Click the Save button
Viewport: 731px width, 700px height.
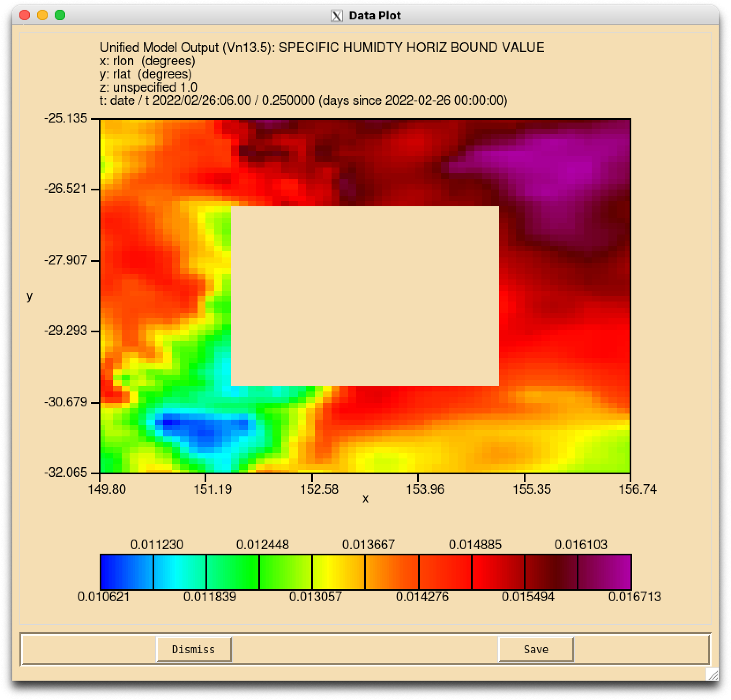(536, 649)
